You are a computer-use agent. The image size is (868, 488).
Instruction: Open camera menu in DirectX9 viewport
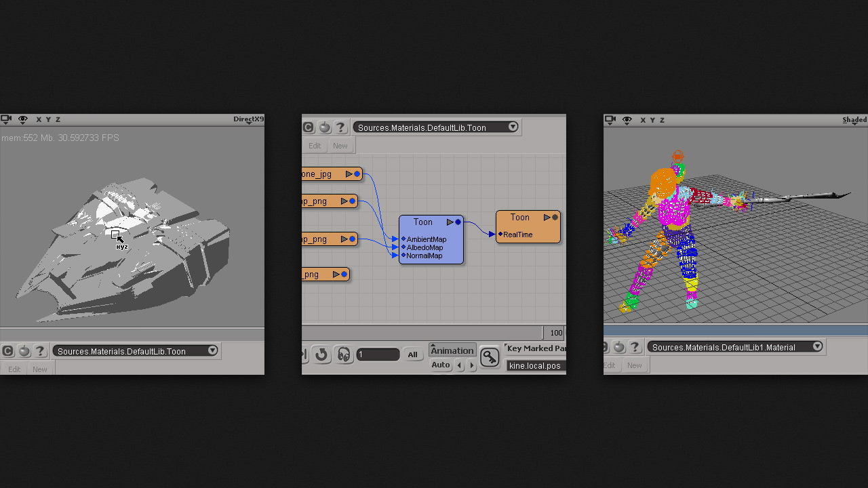(6, 119)
